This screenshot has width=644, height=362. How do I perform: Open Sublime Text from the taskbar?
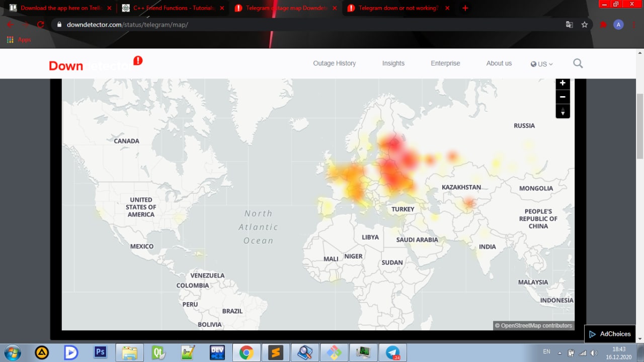pyautogui.click(x=275, y=352)
